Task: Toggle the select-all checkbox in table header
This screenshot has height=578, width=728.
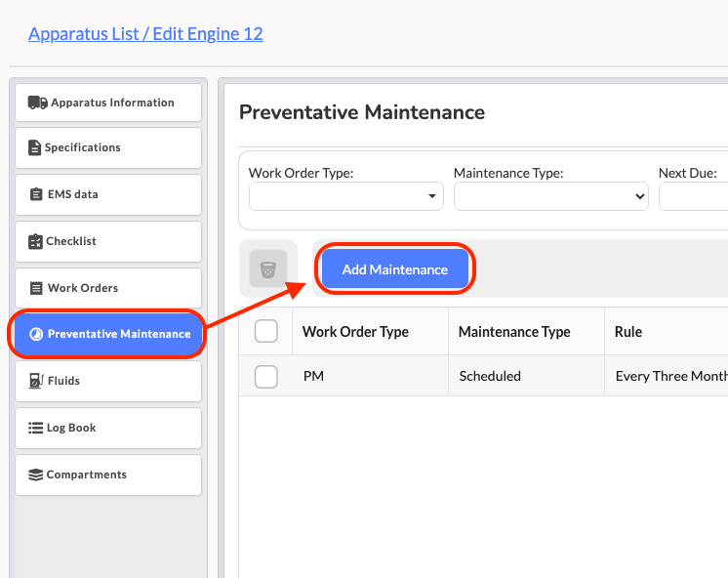Action: coord(266,331)
